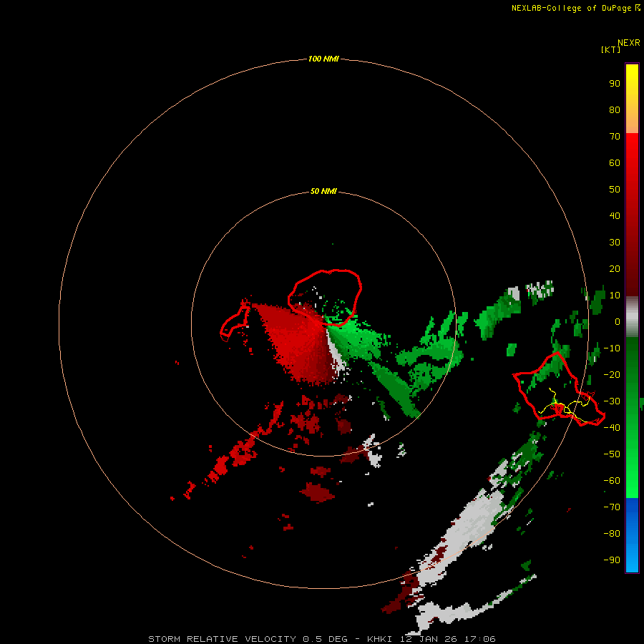644x644 pixels.
Task: Click the 50 NMI range ring label
Action: click(x=323, y=191)
